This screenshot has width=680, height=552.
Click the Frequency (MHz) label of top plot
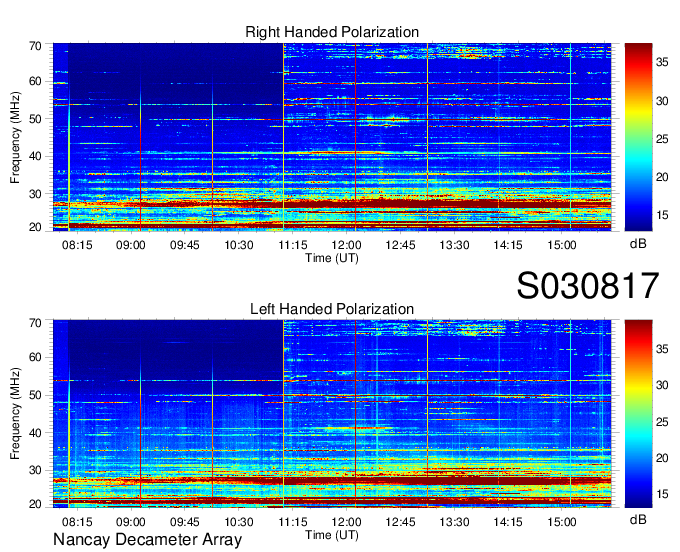[x=15, y=137]
